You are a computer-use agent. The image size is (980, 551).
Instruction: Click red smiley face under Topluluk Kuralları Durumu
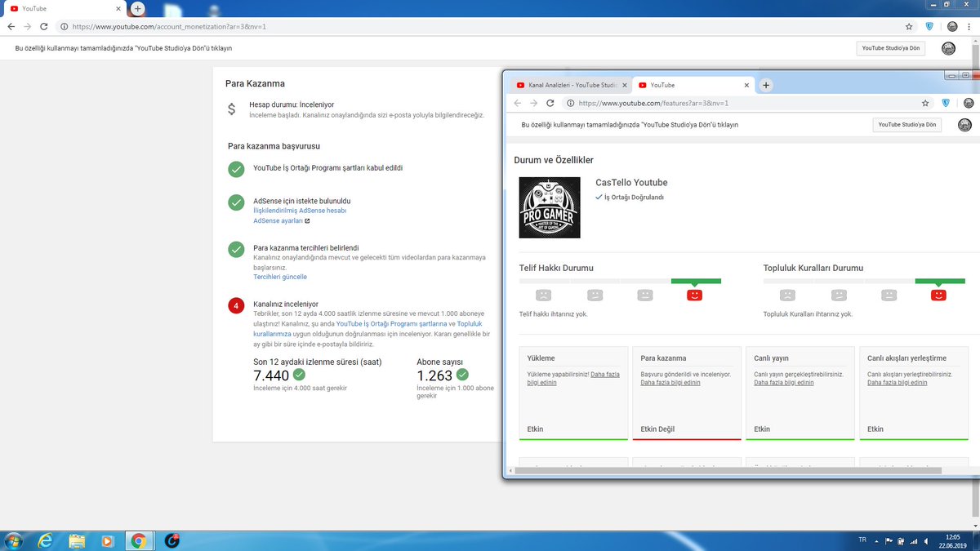point(939,295)
